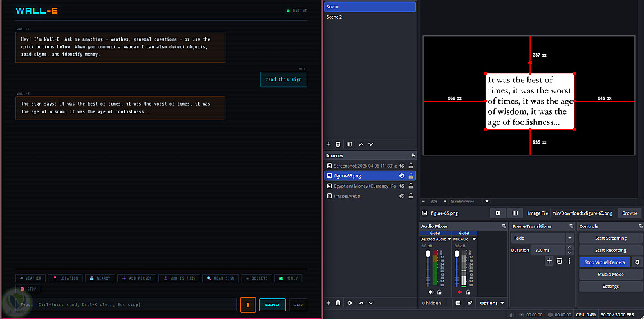Image resolution: width=644 pixels, height=319 pixels.
Task: Select the scene named Scene
Action: [370, 7]
